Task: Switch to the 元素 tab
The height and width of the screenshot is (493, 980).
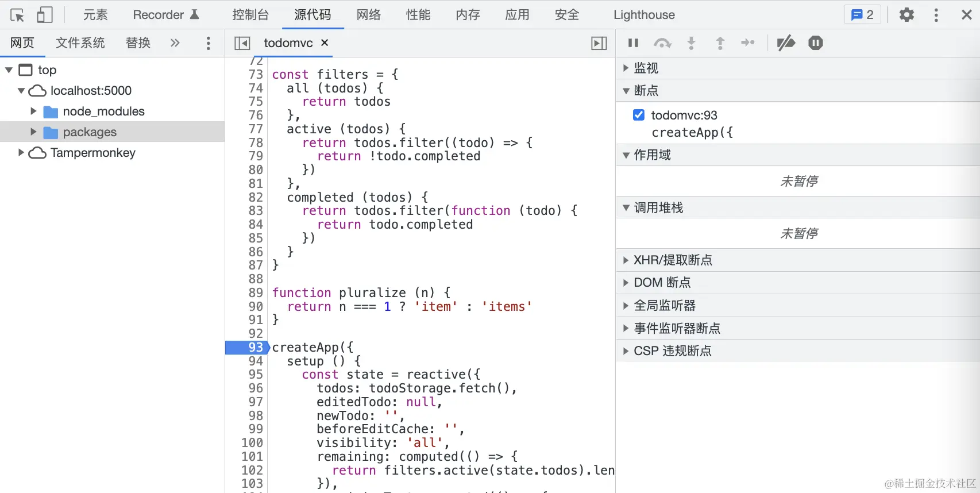Action: [95, 15]
